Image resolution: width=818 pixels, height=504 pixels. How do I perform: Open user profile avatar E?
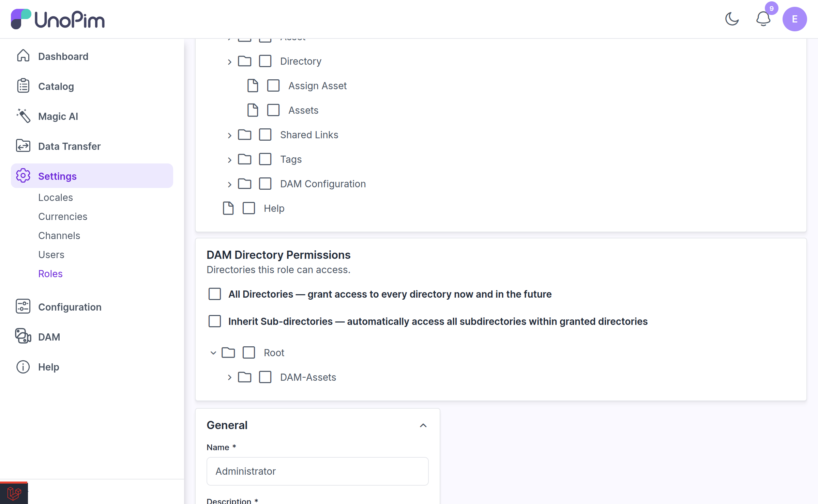pos(794,19)
